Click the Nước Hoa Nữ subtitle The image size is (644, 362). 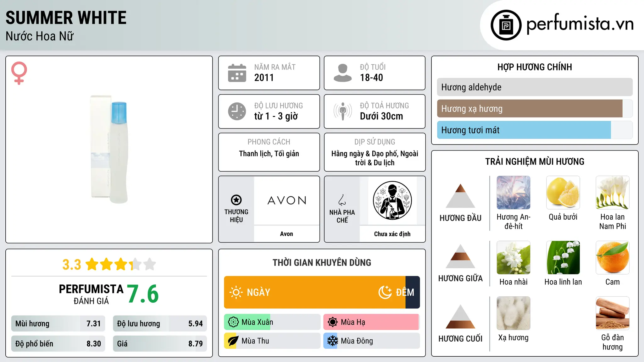[40, 36]
